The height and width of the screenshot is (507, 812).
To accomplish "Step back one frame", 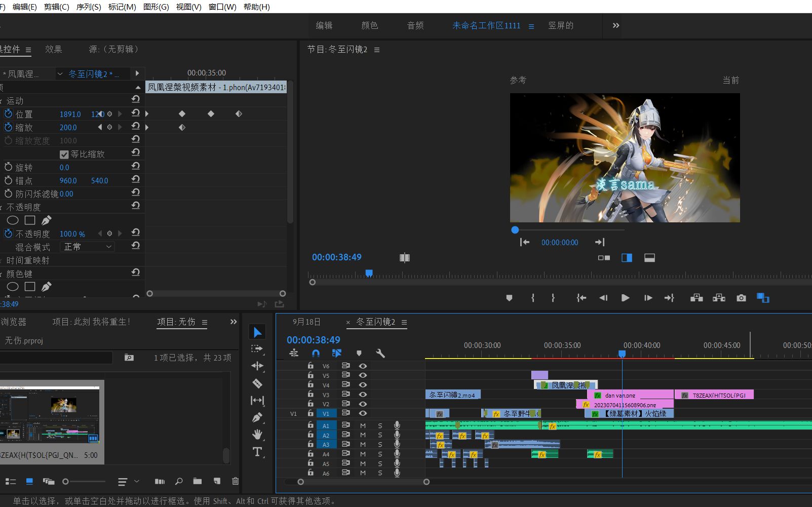I will 603,298.
